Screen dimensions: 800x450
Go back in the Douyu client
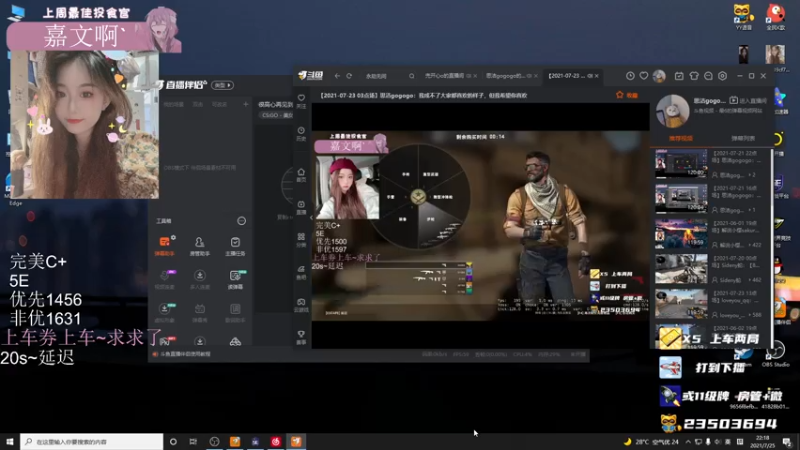coord(337,76)
